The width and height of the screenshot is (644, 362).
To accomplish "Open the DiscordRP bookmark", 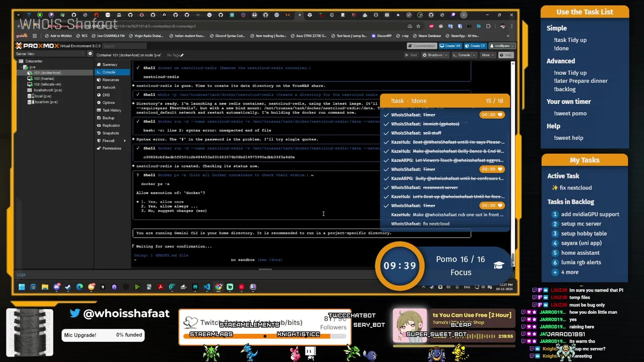I will 381,36.
